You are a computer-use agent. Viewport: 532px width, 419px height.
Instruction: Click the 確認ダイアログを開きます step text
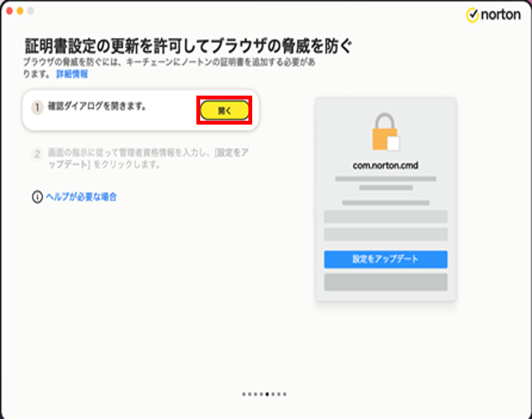coord(97,106)
